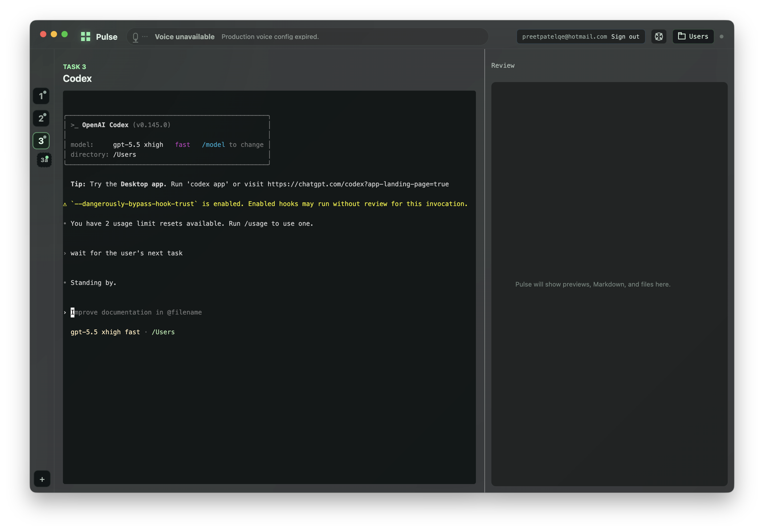Click the Codex task title
Viewport: 764px width, 532px height.
coord(77,78)
